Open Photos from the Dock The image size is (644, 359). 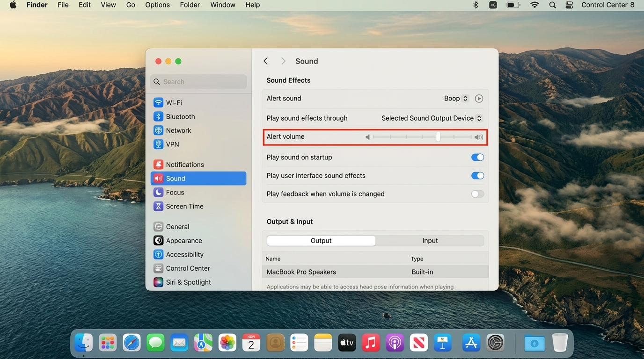click(x=227, y=343)
